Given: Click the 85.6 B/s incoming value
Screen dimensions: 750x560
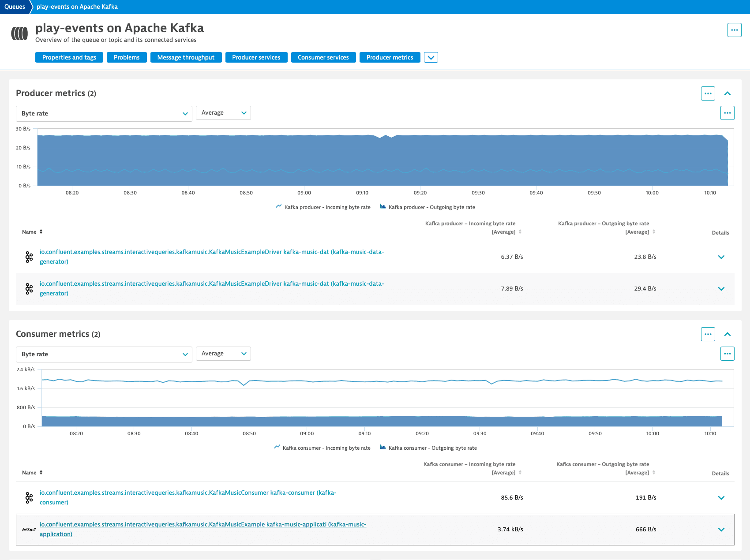Looking at the screenshot, I should point(512,497).
